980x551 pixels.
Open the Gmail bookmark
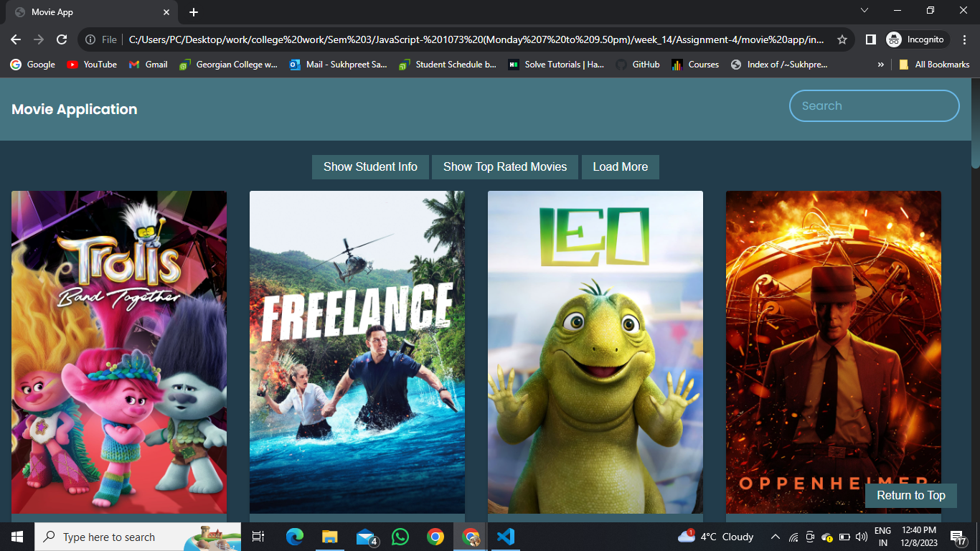pos(149,65)
